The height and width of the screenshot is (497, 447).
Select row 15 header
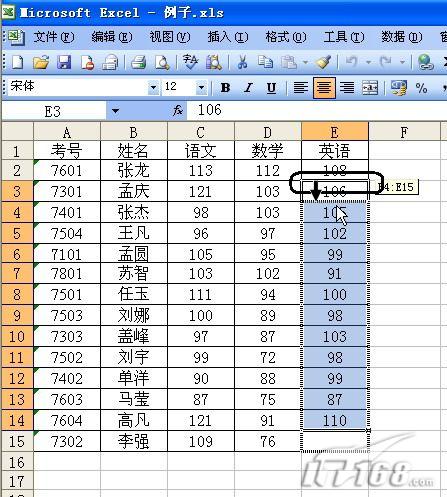click(17, 441)
